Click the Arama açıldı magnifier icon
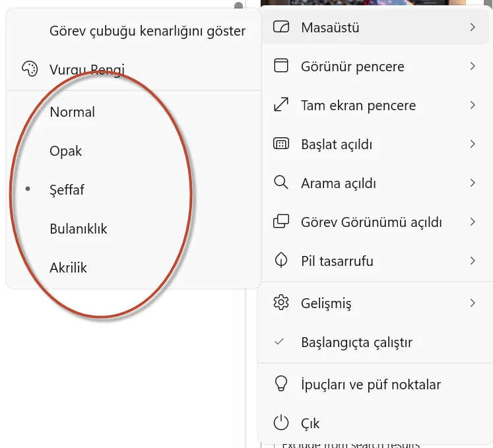This screenshot has height=448, width=493. click(281, 183)
